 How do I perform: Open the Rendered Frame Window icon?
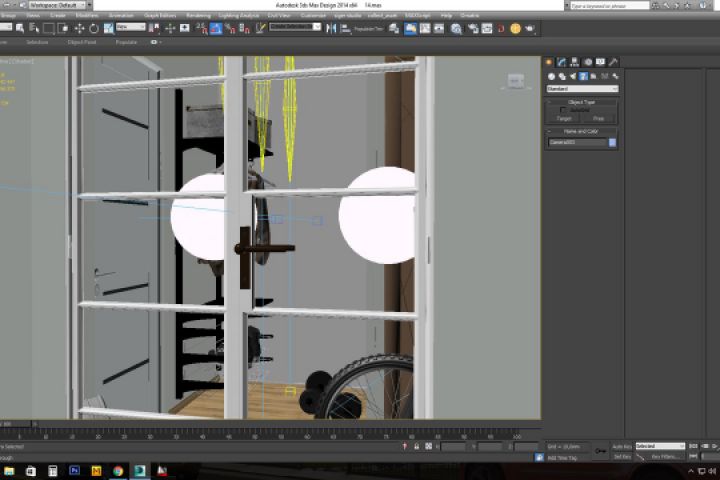click(487, 28)
